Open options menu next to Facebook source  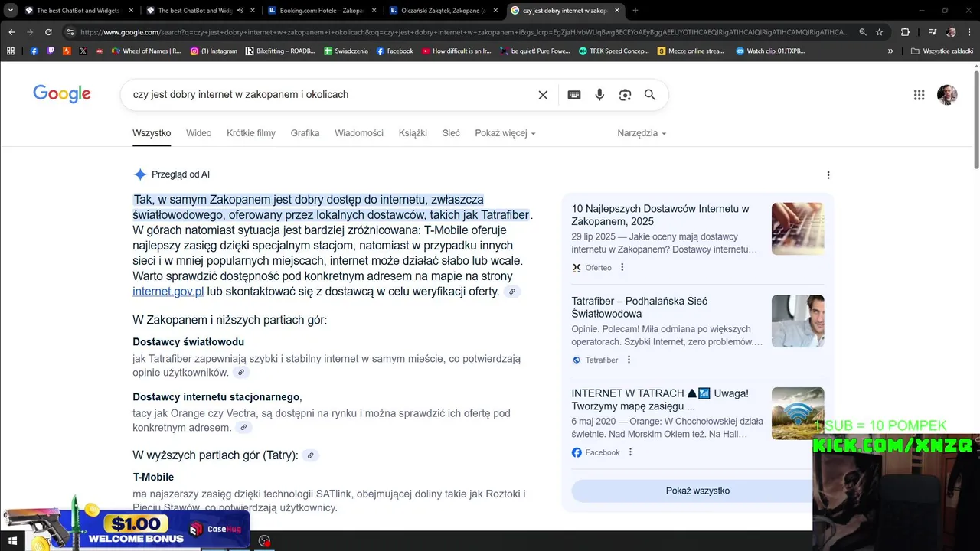pyautogui.click(x=630, y=452)
